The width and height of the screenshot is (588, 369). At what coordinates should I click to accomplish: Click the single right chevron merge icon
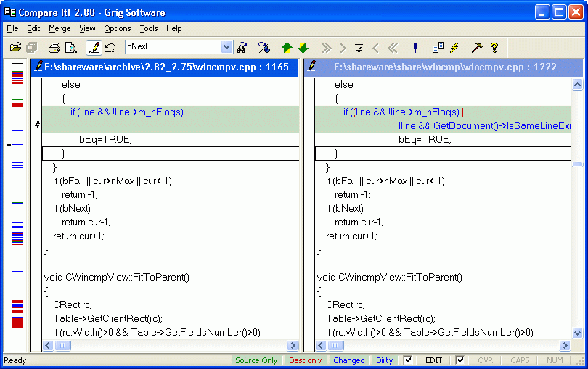pyautogui.click(x=343, y=48)
